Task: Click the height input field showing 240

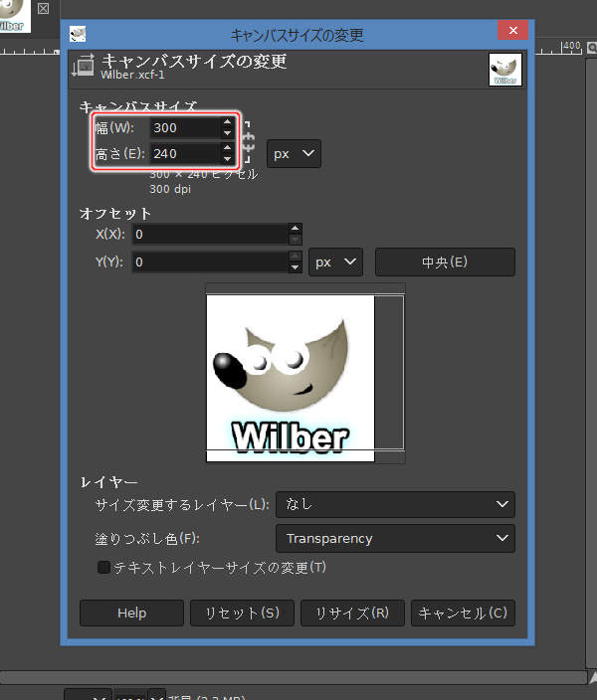Action: (185, 153)
